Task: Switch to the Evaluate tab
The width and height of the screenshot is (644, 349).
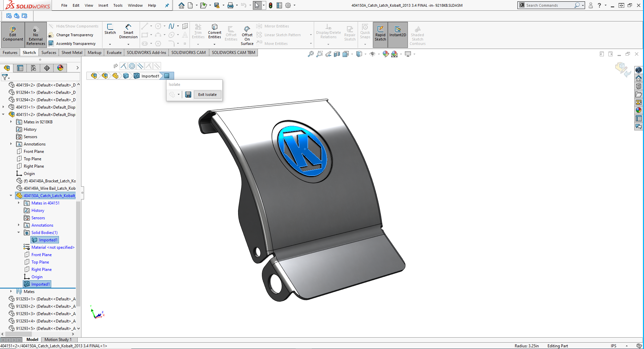Action: 114,53
